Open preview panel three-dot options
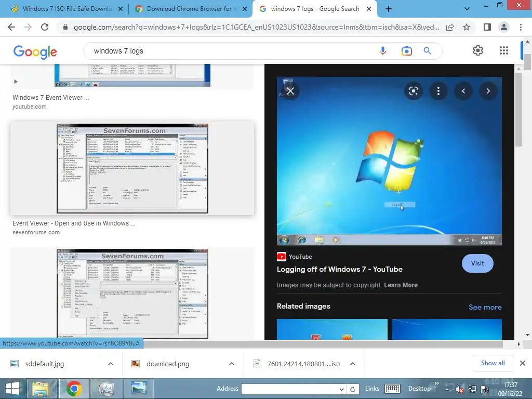 [438, 91]
